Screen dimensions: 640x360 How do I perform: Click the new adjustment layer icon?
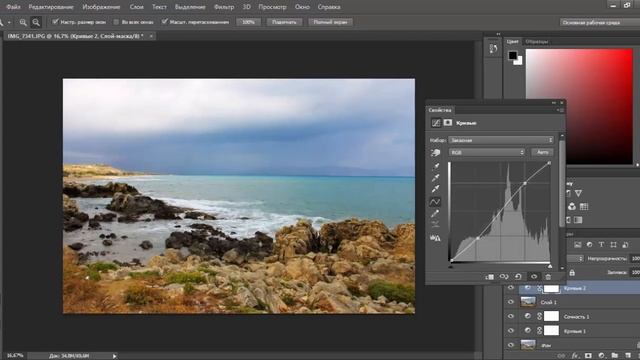(601, 356)
